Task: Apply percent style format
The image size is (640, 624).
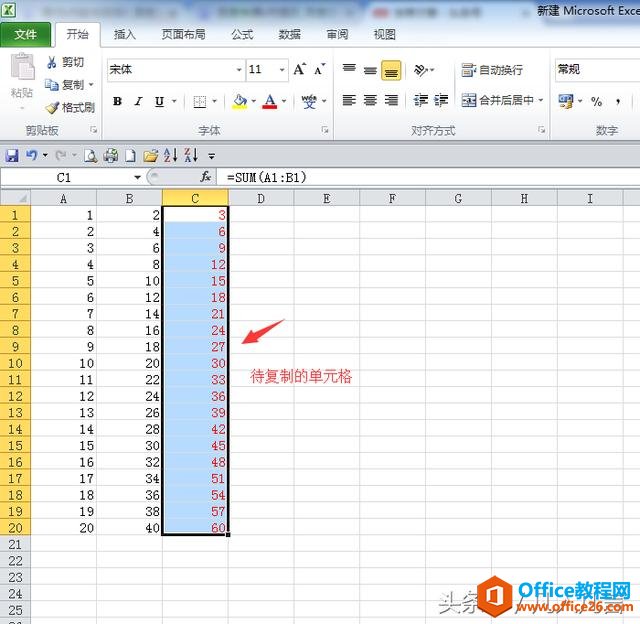Action: click(x=596, y=101)
